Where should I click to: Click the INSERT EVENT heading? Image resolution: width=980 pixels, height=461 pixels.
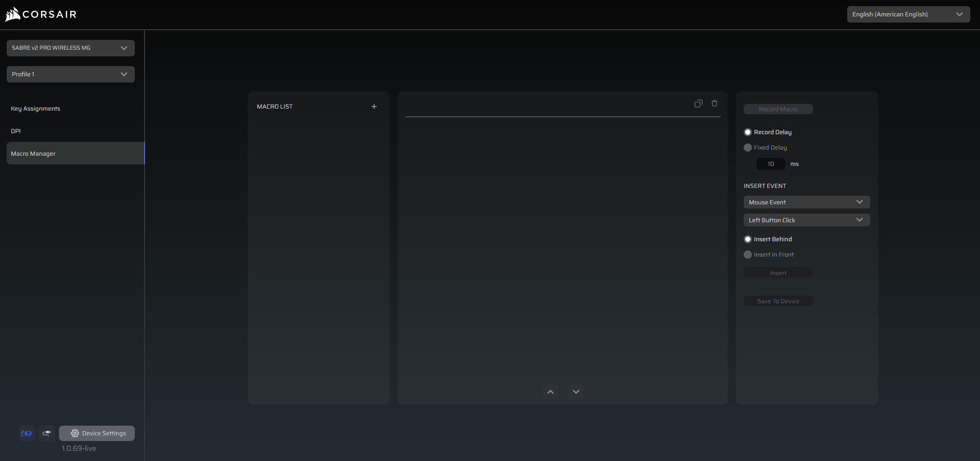[765, 186]
